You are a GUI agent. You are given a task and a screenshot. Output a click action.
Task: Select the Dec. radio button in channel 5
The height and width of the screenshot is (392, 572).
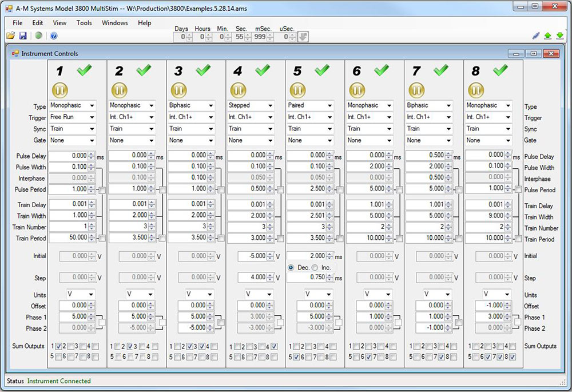(291, 268)
